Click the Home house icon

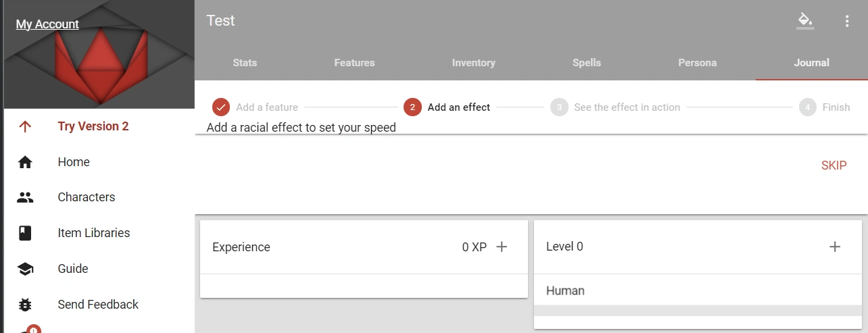pyautogui.click(x=25, y=162)
